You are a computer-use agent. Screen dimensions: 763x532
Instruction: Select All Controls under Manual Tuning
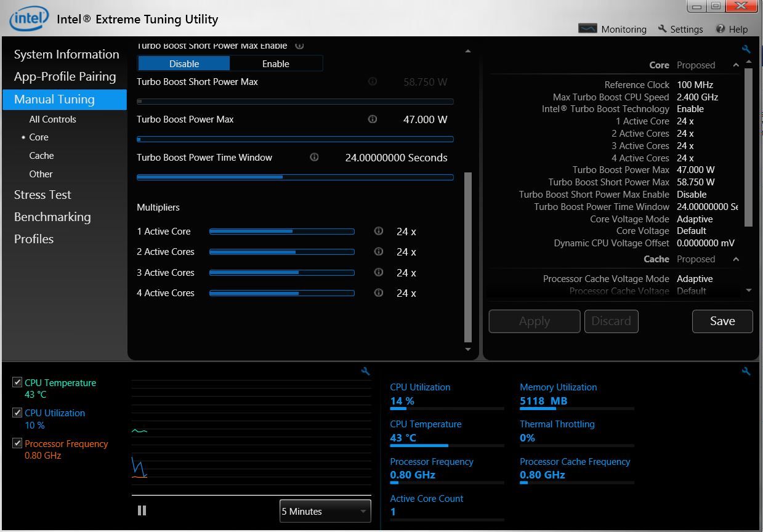click(53, 119)
